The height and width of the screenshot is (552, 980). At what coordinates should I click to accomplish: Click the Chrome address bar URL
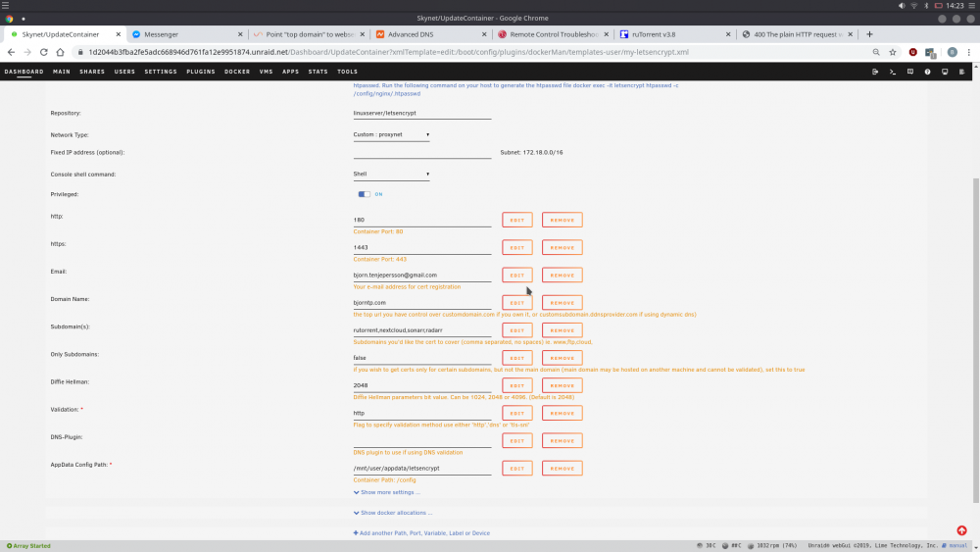click(x=388, y=53)
